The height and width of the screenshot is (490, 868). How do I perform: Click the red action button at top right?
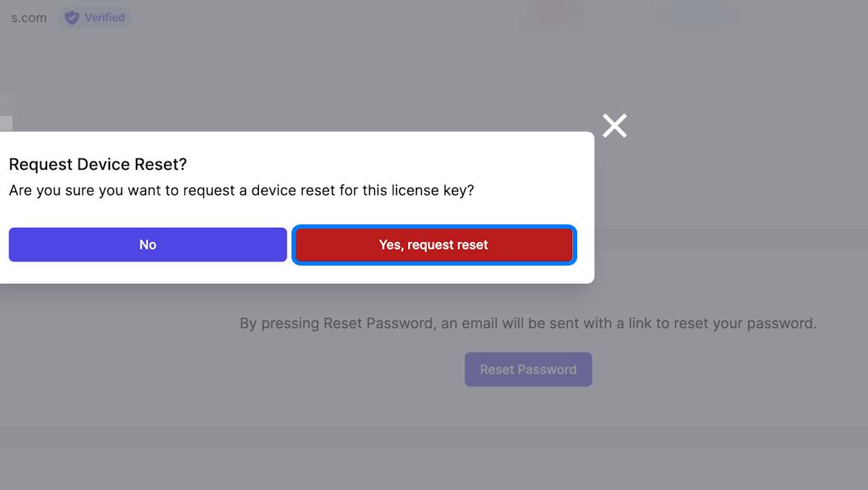click(552, 14)
